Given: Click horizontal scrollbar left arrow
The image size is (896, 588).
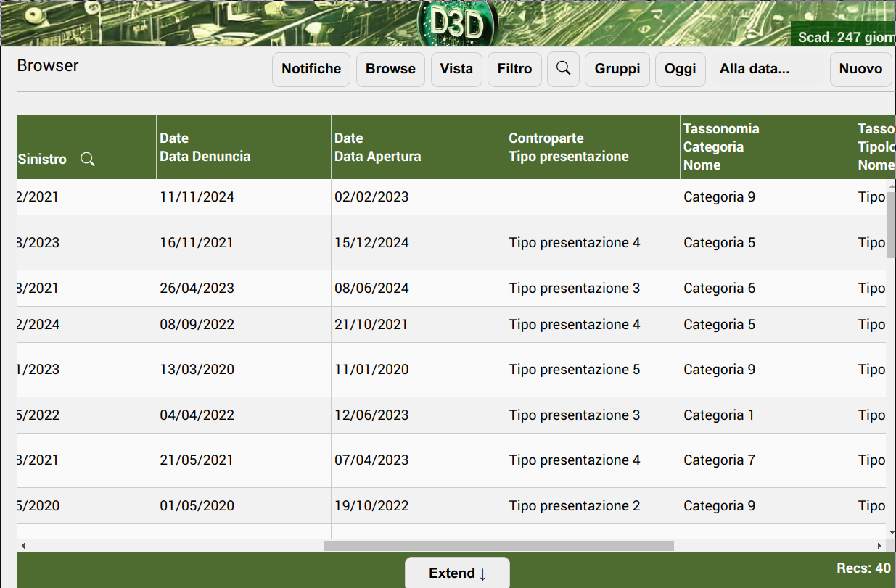Looking at the screenshot, I should 23,546.
